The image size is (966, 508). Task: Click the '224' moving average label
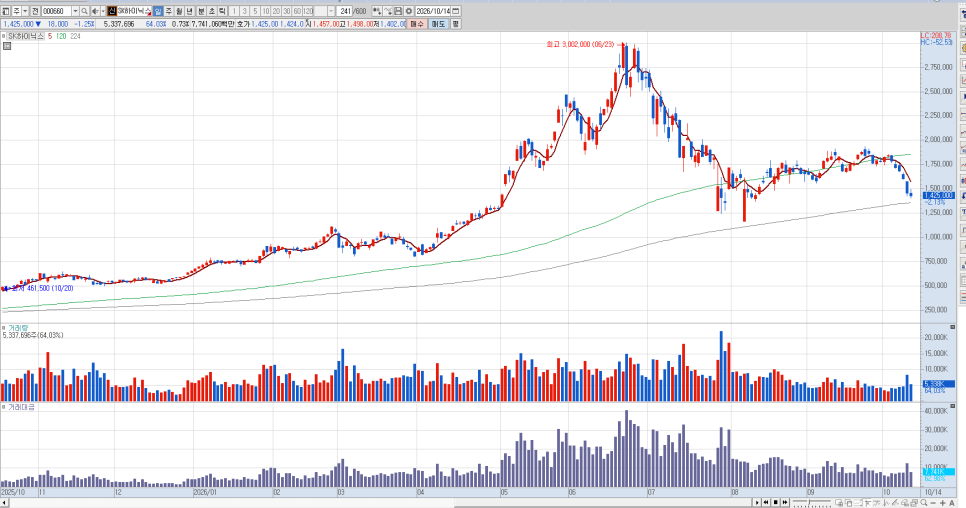75,36
